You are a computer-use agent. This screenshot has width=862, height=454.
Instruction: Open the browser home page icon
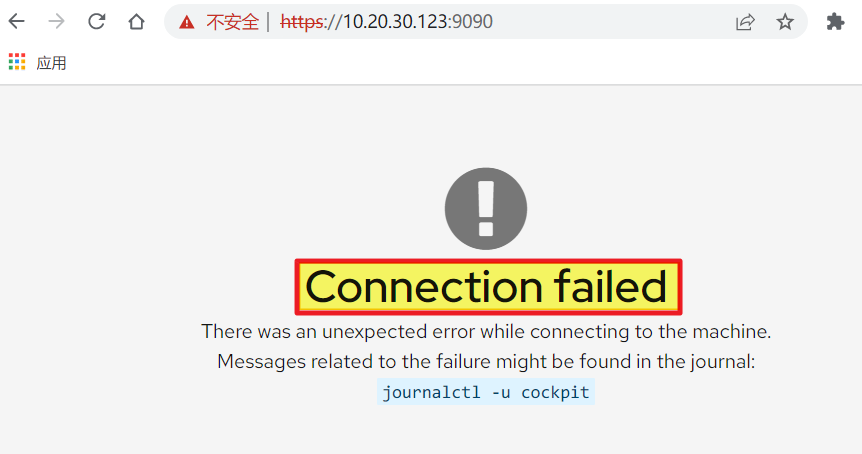tap(136, 21)
